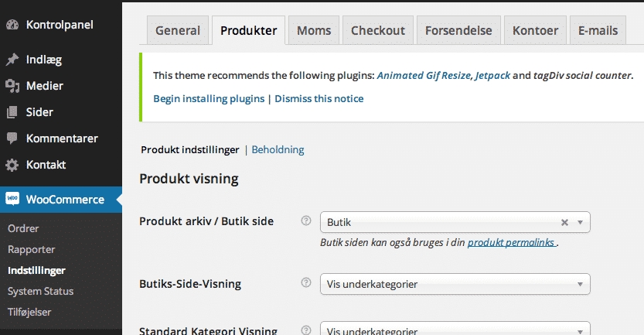This screenshot has height=335, width=644.
Task: Click the WooCommerce logo icon
Action: 12,199
